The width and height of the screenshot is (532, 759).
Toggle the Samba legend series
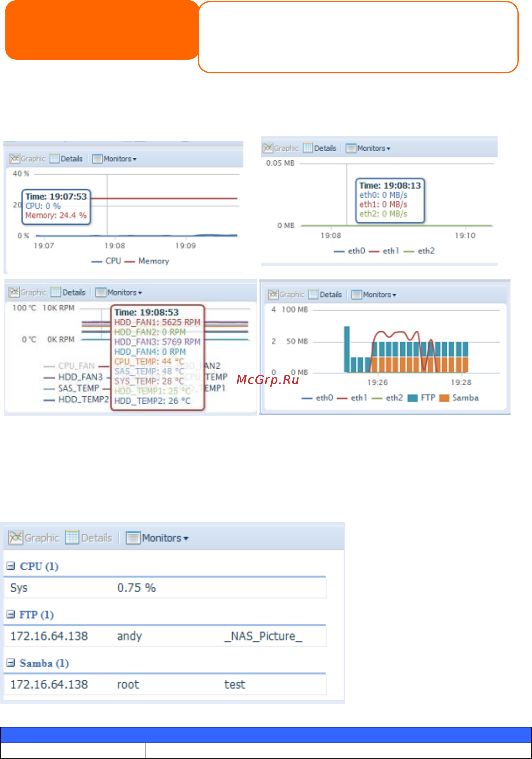[x=459, y=398]
